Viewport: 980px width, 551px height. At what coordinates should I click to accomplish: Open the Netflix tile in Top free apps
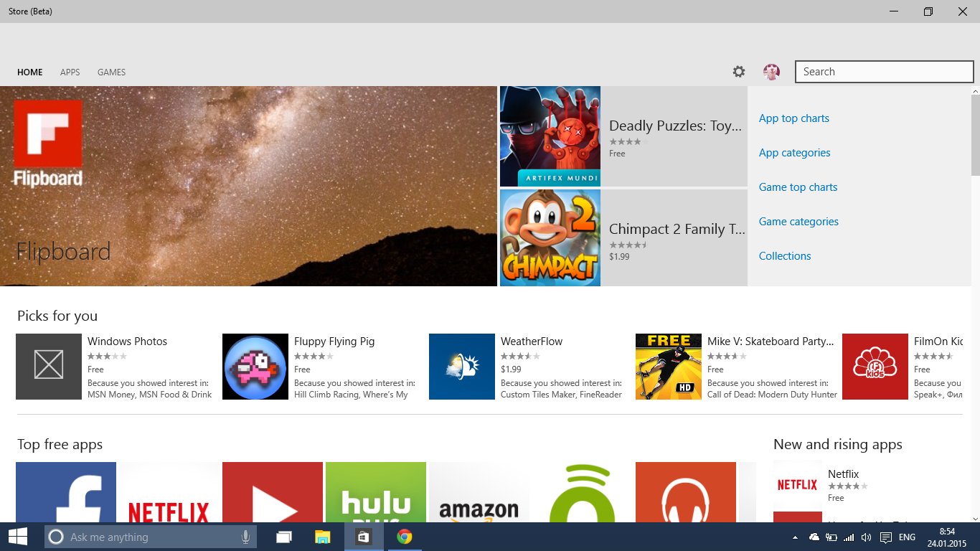[169, 492]
